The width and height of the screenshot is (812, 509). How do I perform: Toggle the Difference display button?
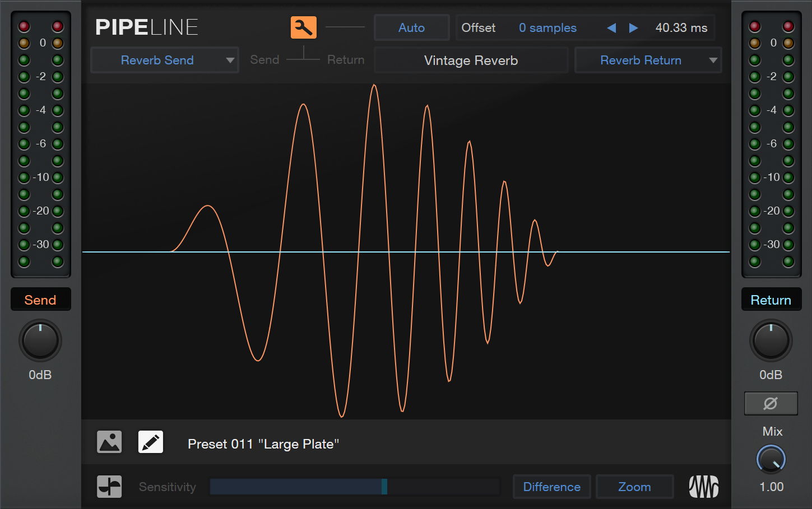(x=551, y=487)
